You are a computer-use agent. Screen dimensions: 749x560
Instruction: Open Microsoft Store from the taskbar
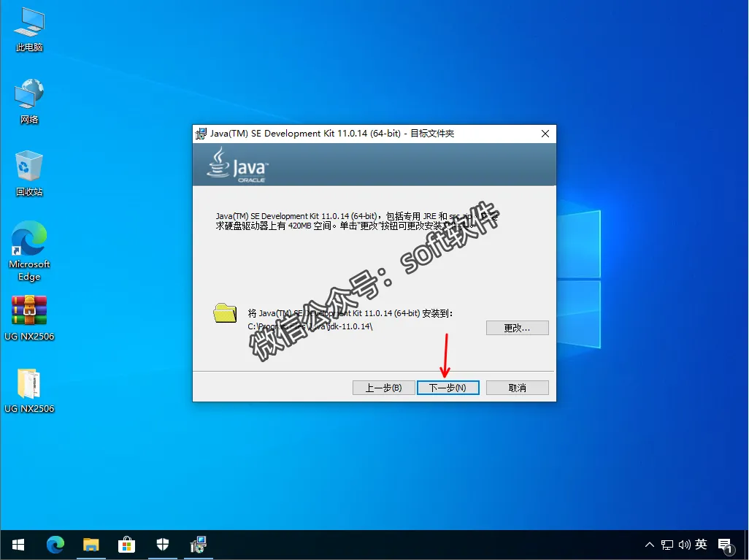point(126,545)
